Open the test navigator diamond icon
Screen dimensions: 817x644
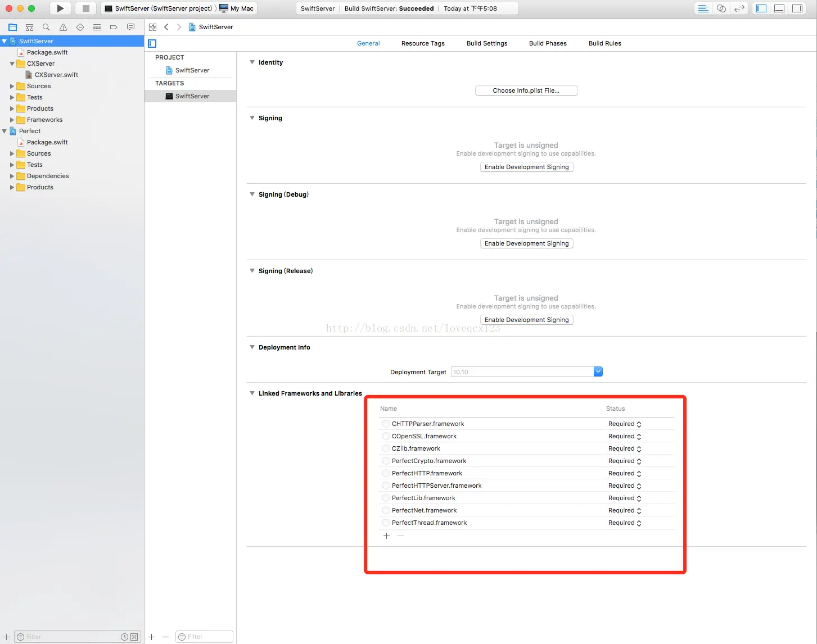(80, 27)
